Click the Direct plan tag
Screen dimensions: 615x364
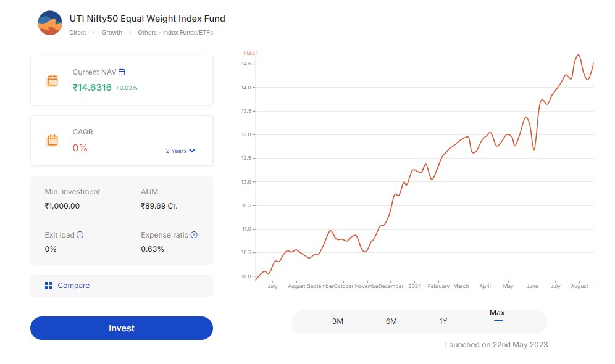click(78, 33)
